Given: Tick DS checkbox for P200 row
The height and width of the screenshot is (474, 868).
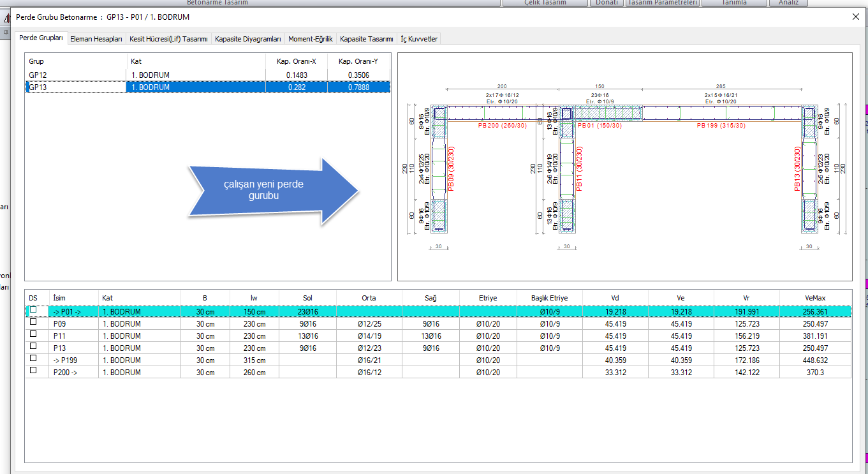Looking at the screenshot, I should (33, 371).
